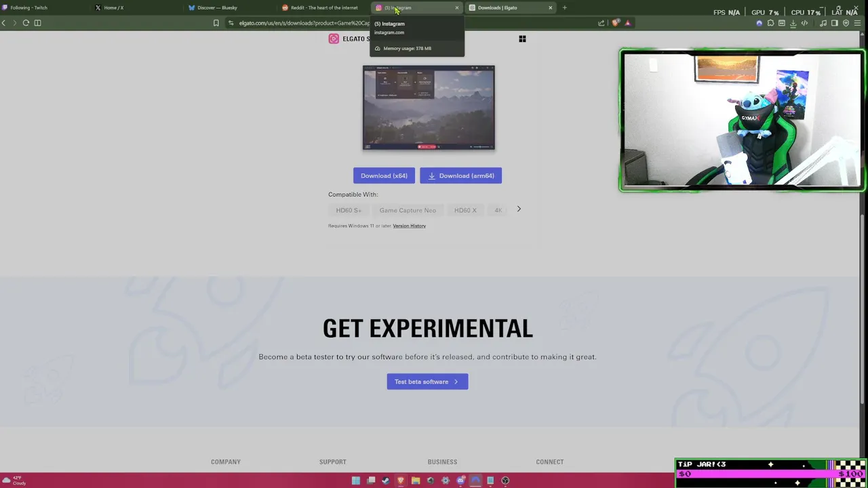Image resolution: width=868 pixels, height=488 pixels.
Task: Open the Notepad icon in the taskbar
Action: [x=490, y=481]
